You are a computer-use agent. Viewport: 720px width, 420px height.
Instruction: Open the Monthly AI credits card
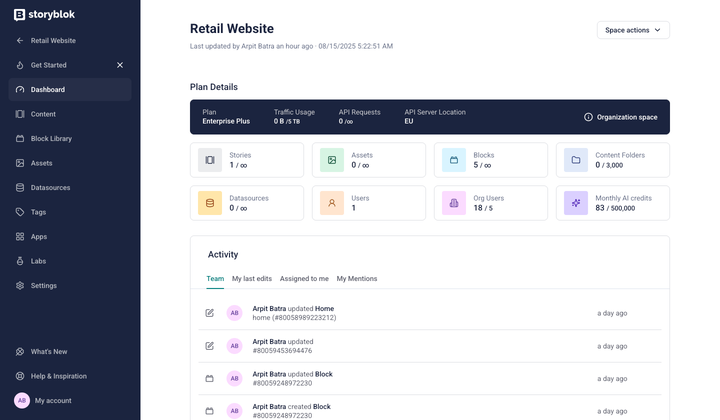[x=613, y=203]
